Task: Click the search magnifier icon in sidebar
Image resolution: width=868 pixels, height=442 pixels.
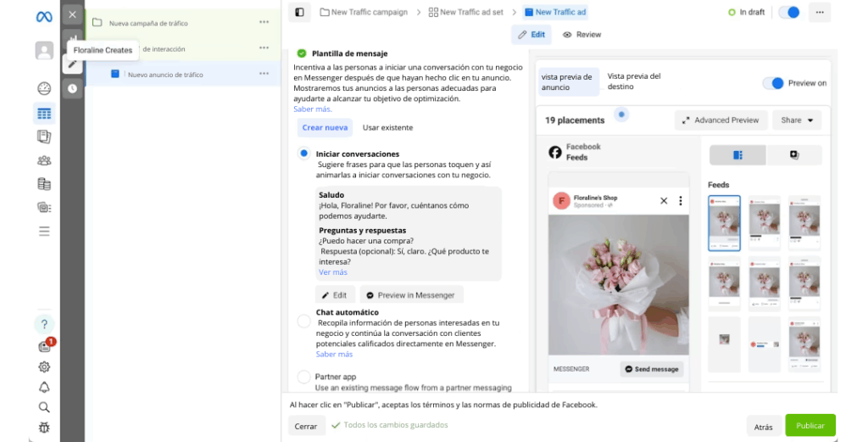Action: coord(44,407)
